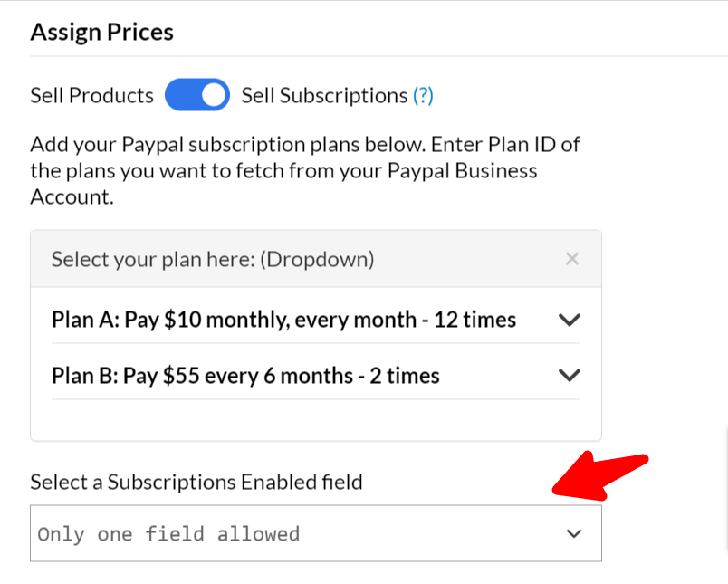Expand Plan B with its chevron arrow
The width and height of the screenshot is (728, 584).
[x=570, y=375]
